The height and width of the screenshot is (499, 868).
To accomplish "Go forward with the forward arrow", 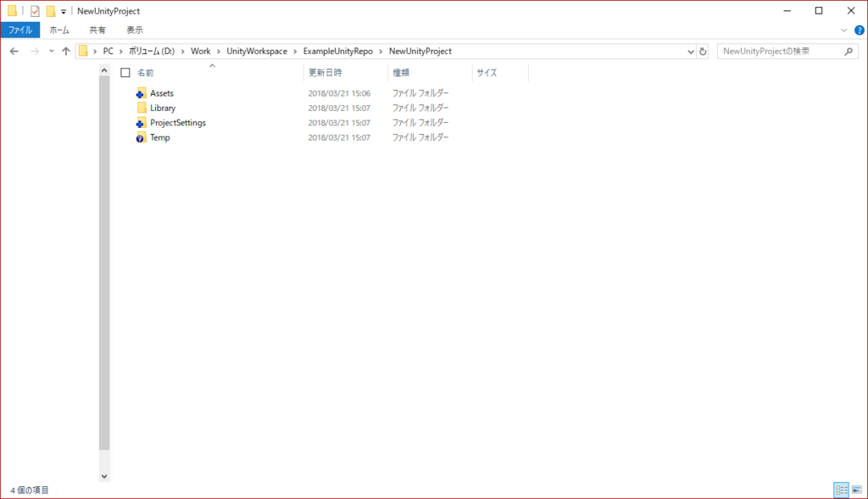I will click(35, 51).
